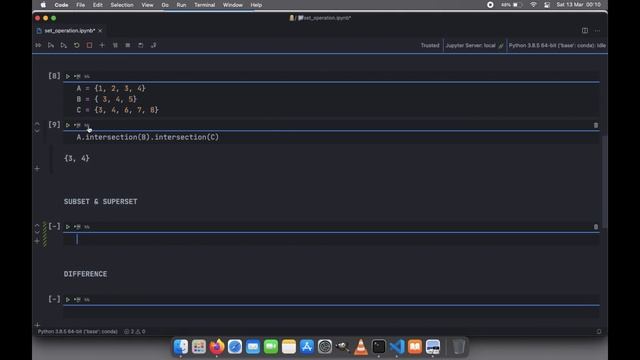Open the Run menu
Screen dimensions: 640x360
(x=181, y=5)
